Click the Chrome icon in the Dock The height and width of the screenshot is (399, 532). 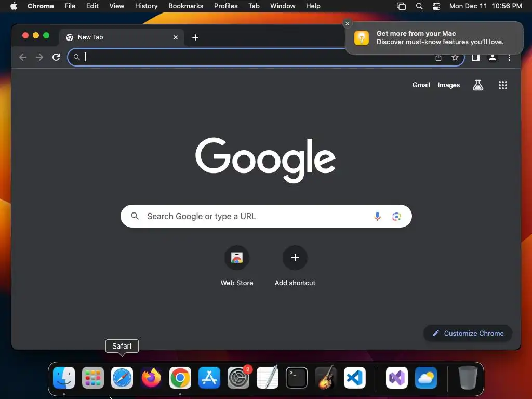click(180, 378)
